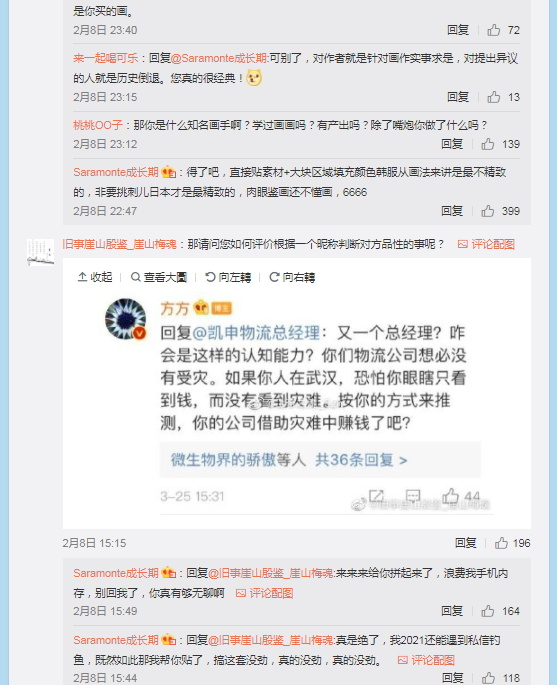
Task: Like the 2月8日 15:49 reply with 164 likes
Action: [488, 611]
